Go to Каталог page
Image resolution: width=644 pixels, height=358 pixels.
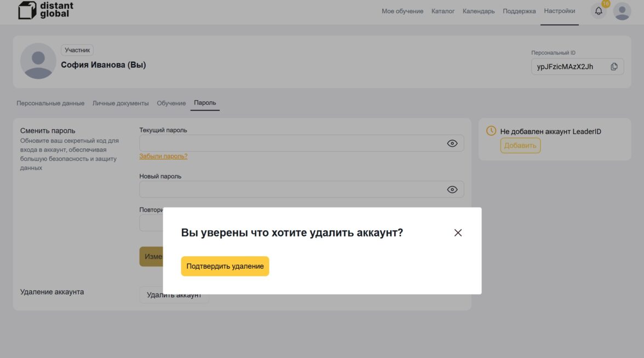tap(442, 11)
